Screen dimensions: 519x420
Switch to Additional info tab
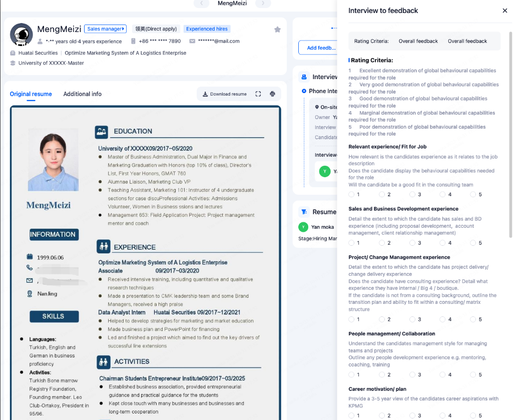click(x=83, y=94)
